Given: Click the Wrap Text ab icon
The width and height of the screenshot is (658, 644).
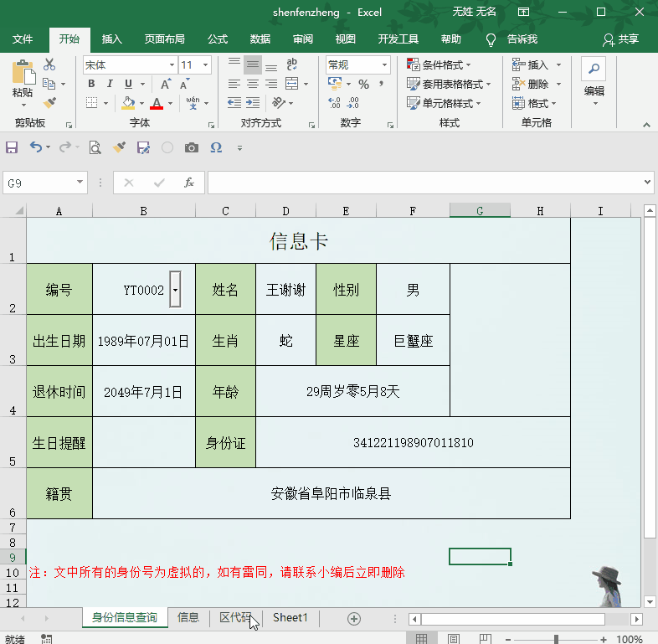Looking at the screenshot, I should pyautogui.click(x=291, y=64).
